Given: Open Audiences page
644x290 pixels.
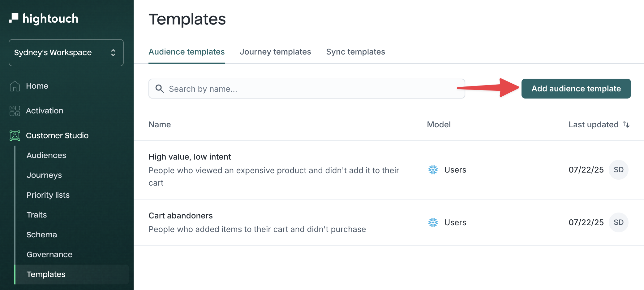Looking at the screenshot, I should click(46, 155).
